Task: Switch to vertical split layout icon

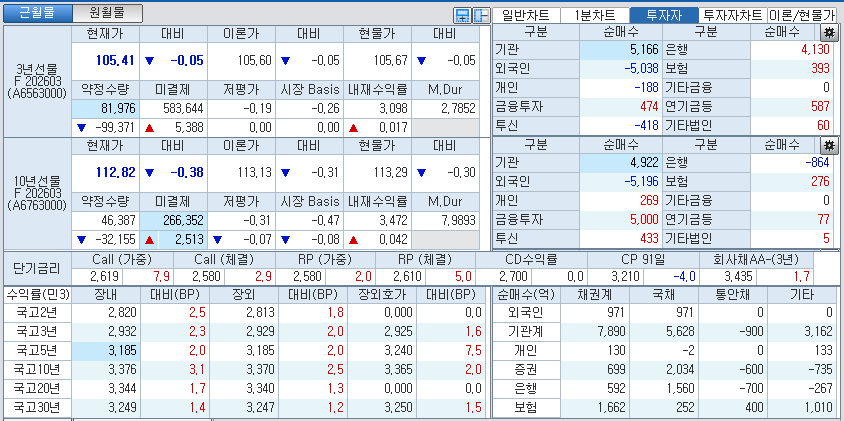Action: pyautogui.click(x=481, y=16)
